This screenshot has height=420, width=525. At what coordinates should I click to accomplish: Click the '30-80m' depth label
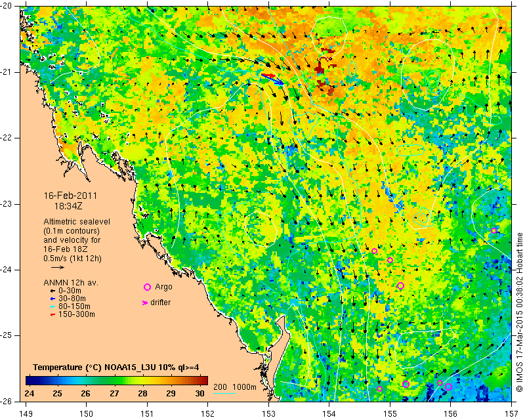pyautogui.click(x=72, y=299)
